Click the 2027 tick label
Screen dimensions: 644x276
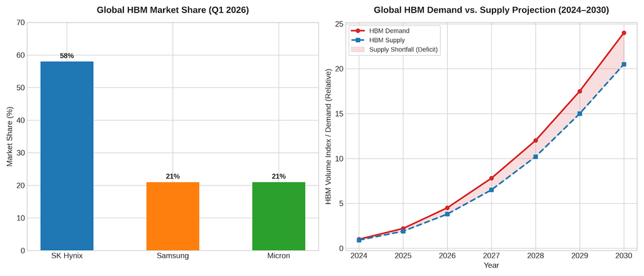(491, 256)
